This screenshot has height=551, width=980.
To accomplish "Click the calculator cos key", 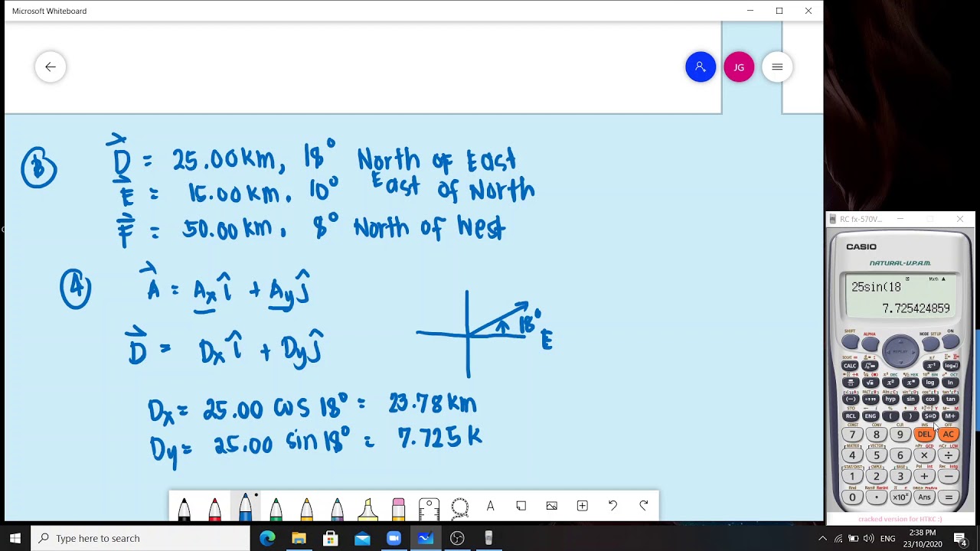I will [930, 399].
